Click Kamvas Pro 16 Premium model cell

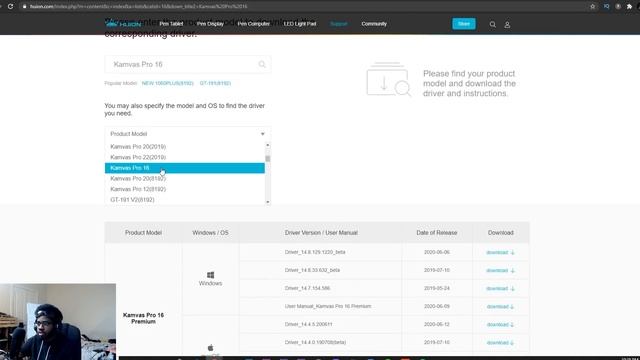coord(143,318)
